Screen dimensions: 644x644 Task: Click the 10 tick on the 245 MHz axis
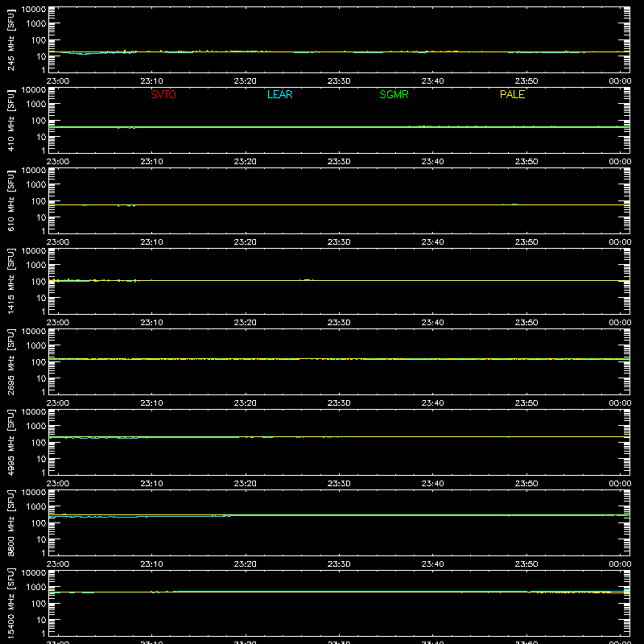[x=41, y=56]
